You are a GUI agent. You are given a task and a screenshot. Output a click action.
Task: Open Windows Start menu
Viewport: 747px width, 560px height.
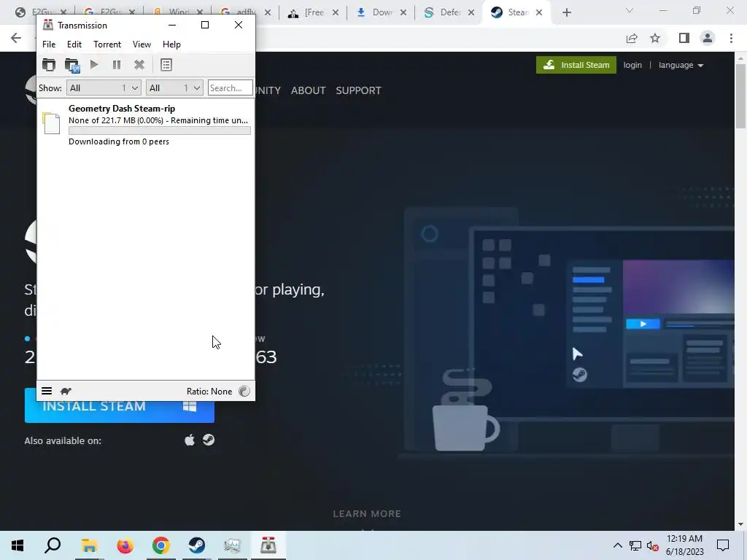(18, 545)
